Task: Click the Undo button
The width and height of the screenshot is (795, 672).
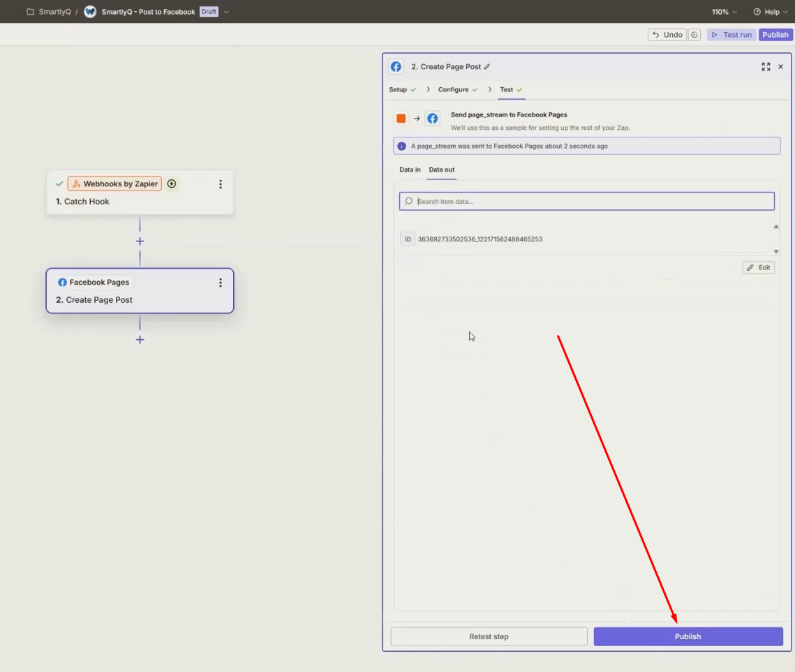Action: click(x=667, y=34)
